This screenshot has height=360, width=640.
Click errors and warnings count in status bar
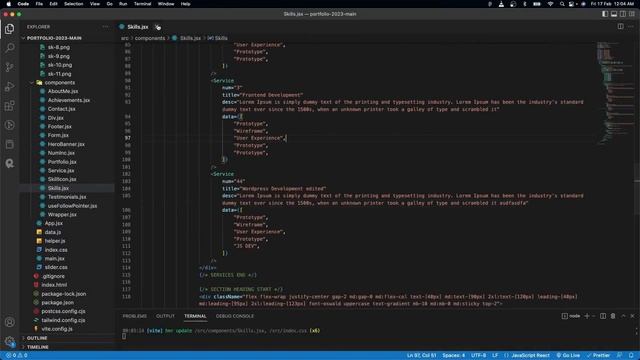point(17,356)
